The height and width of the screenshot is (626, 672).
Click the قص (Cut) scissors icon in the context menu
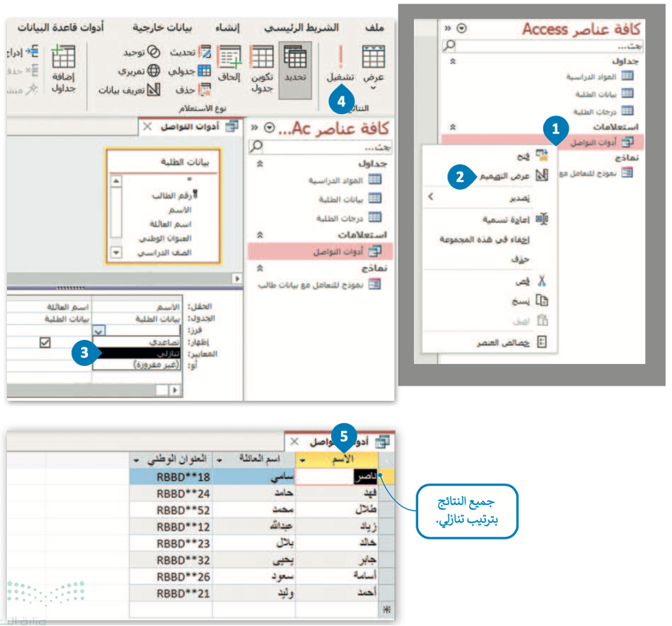[542, 281]
